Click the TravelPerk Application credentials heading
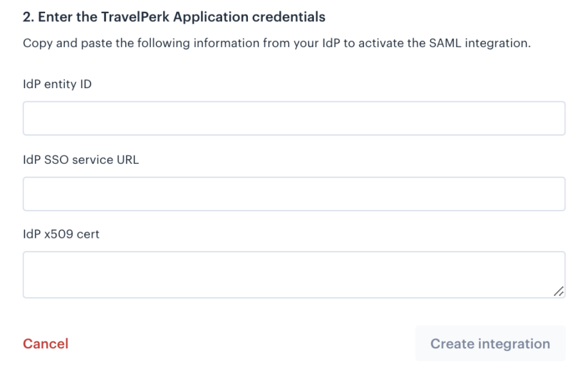The image size is (588, 379). tap(174, 17)
